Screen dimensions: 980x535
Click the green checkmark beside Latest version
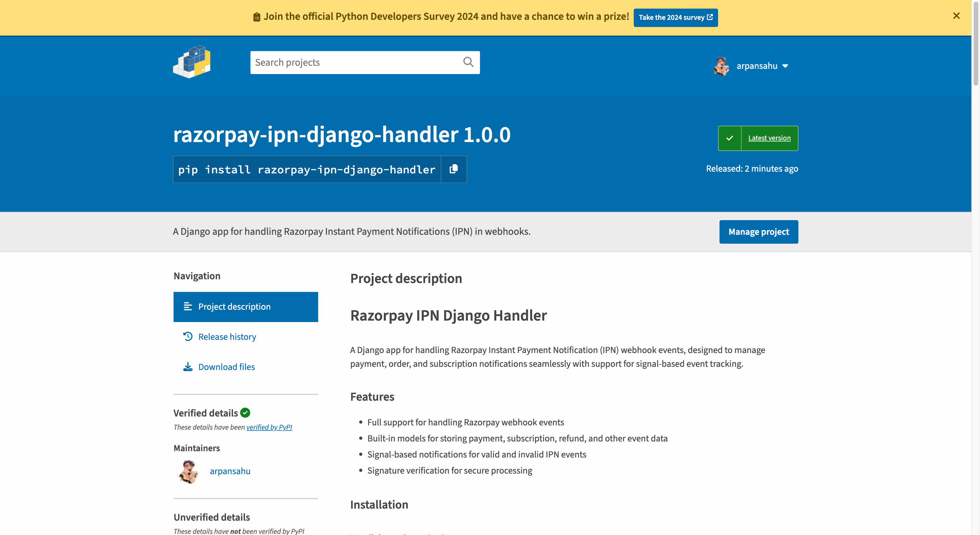[x=729, y=138]
